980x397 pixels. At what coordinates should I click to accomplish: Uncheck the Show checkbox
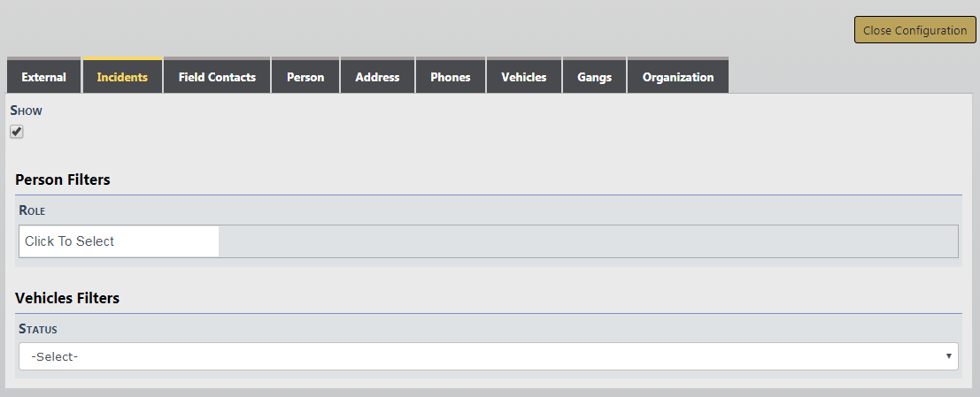[17, 132]
